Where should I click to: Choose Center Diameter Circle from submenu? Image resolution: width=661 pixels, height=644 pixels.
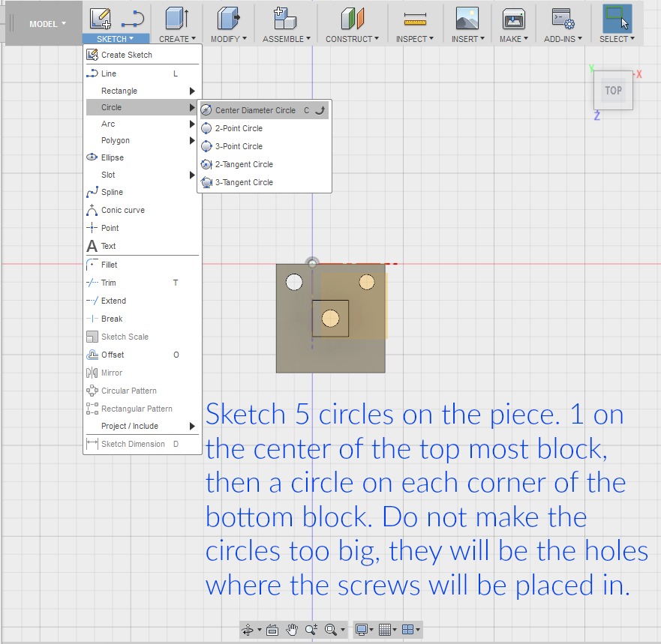pyautogui.click(x=255, y=110)
